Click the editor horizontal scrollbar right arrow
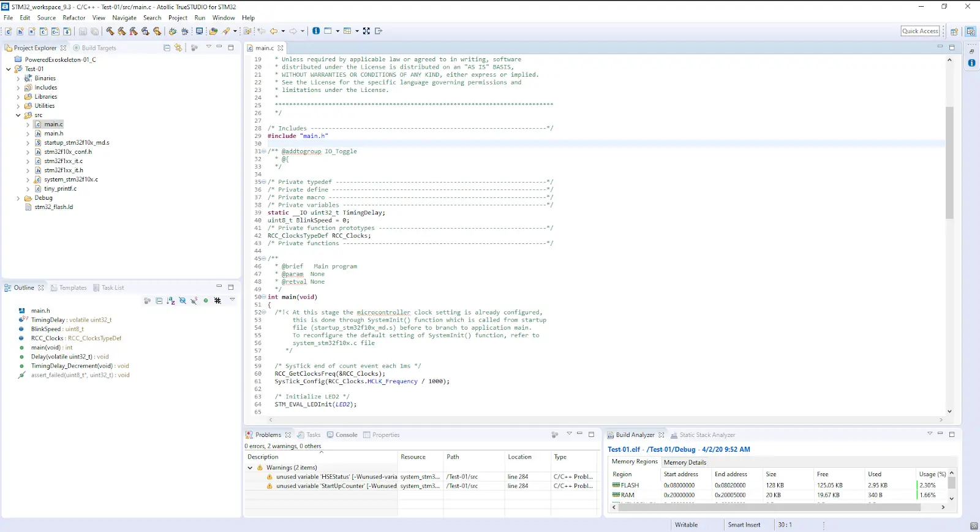Viewport: 980px width, 532px height. [x=941, y=420]
